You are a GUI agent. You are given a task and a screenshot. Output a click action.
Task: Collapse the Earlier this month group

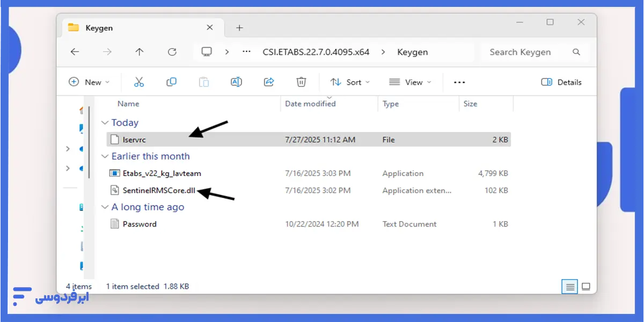[x=105, y=157]
